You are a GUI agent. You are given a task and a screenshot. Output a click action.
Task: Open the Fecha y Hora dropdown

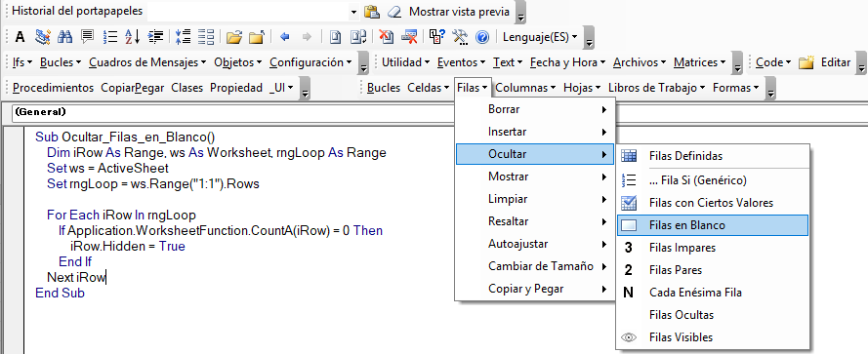[x=568, y=62]
